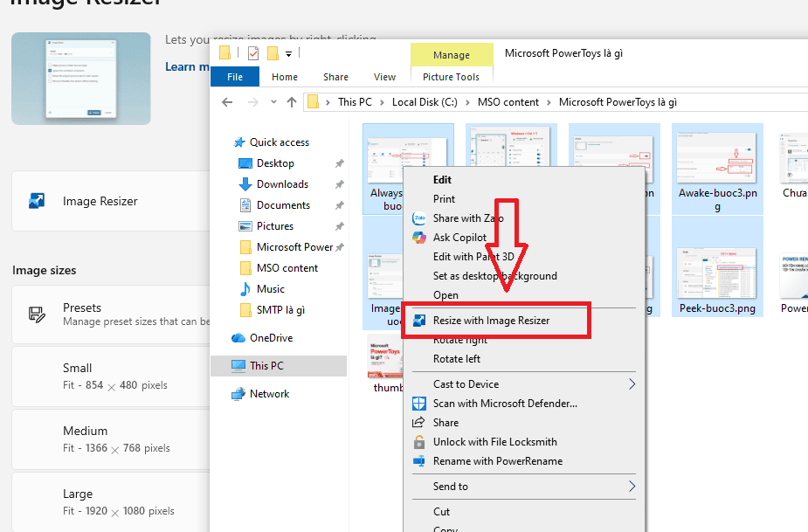The image size is (808, 532).
Task: Expand breadcrumb chevron after This PC
Action: (x=382, y=102)
